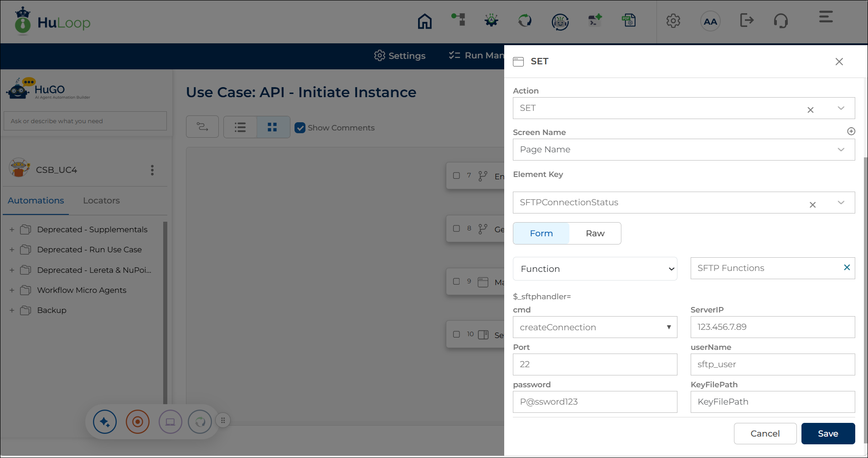Click the ServerIP input field
This screenshot has width=868, height=458.
773,327
